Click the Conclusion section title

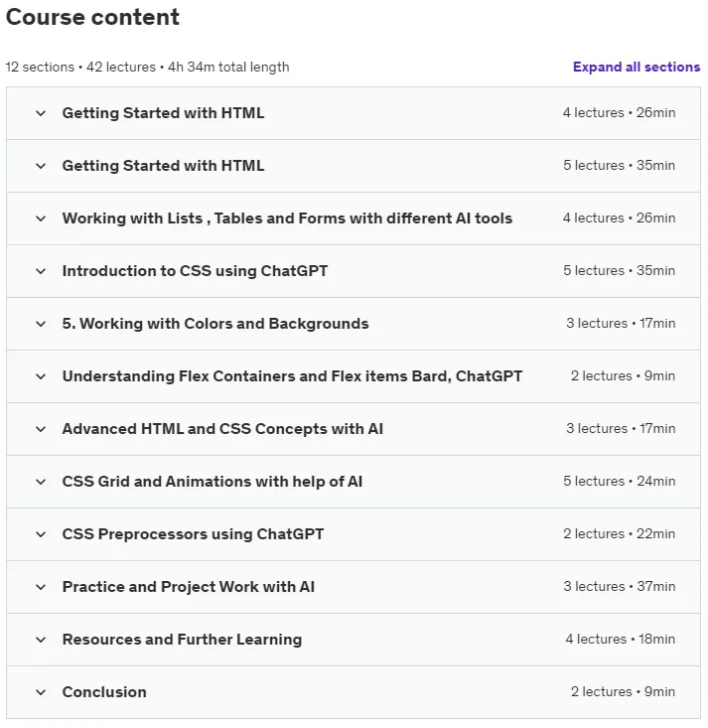(x=104, y=692)
